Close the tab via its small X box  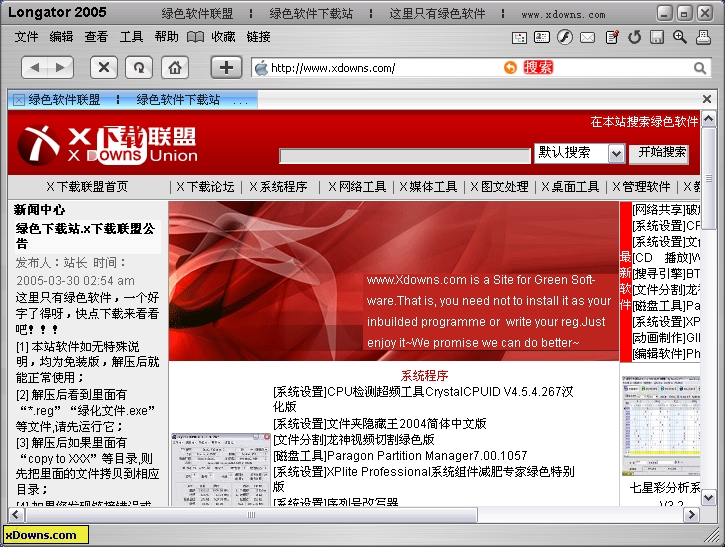(x=18, y=100)
